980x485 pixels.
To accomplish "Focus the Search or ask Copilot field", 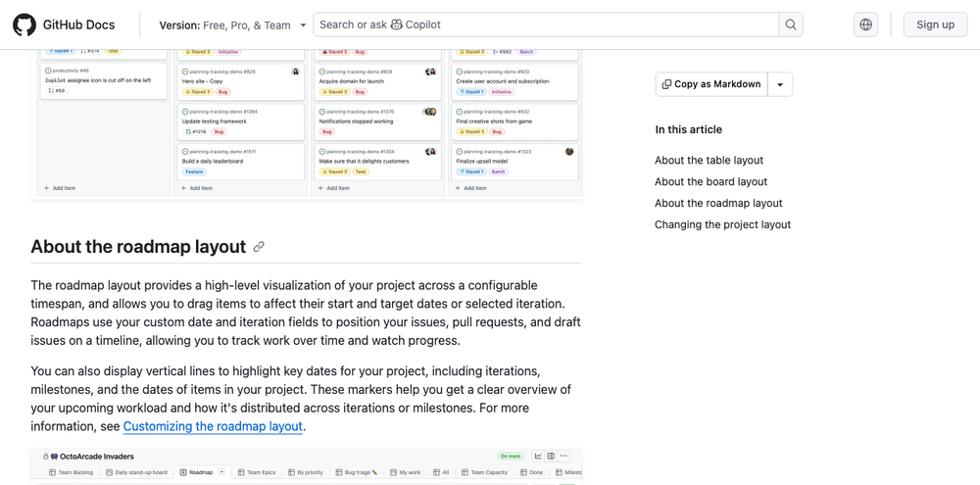I will (x=546, y=24).
